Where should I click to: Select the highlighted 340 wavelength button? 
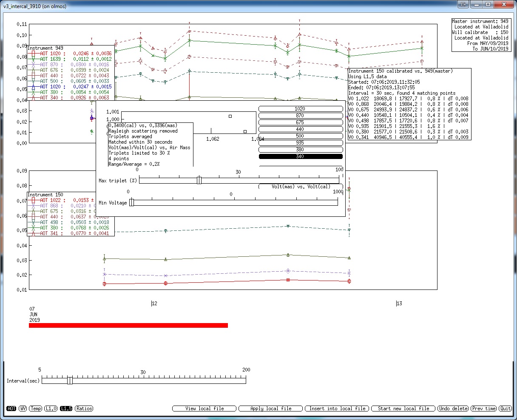(x=301, y=156)
